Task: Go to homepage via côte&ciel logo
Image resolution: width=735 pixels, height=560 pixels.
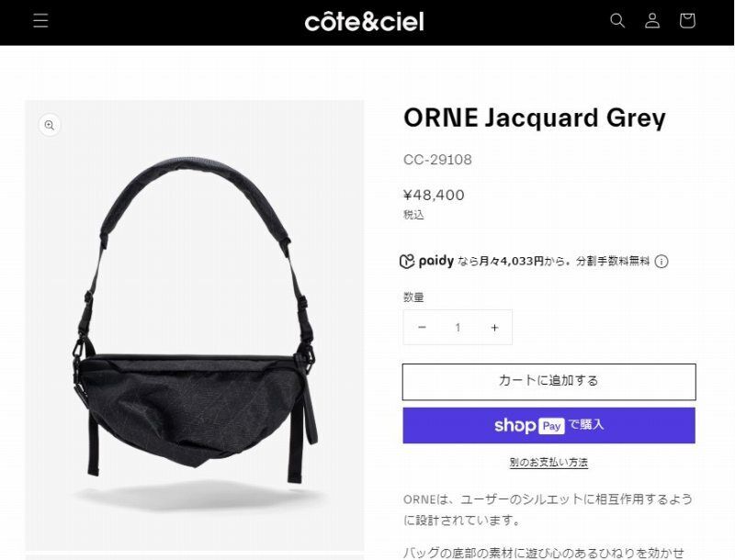Action: [x=364, y=21]
